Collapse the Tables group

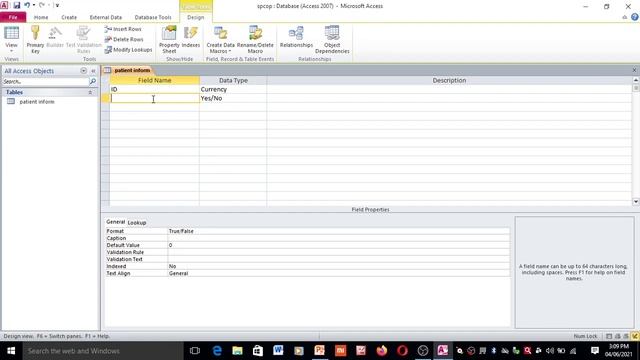coord(90,93)
